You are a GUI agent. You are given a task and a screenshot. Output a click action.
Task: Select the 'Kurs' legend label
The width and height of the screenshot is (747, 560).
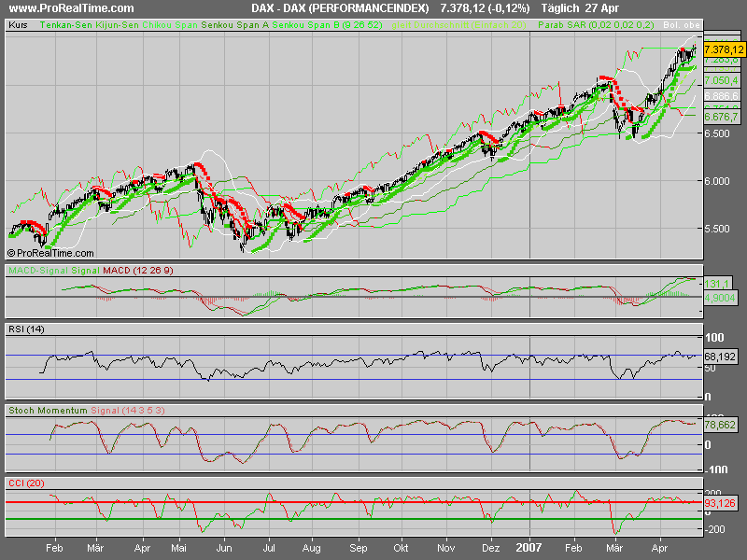pyautogui.click(x=18, y=25)
